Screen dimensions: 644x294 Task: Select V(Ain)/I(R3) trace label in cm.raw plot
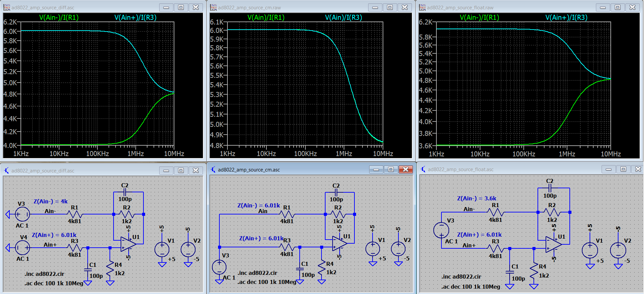(343, 17)
